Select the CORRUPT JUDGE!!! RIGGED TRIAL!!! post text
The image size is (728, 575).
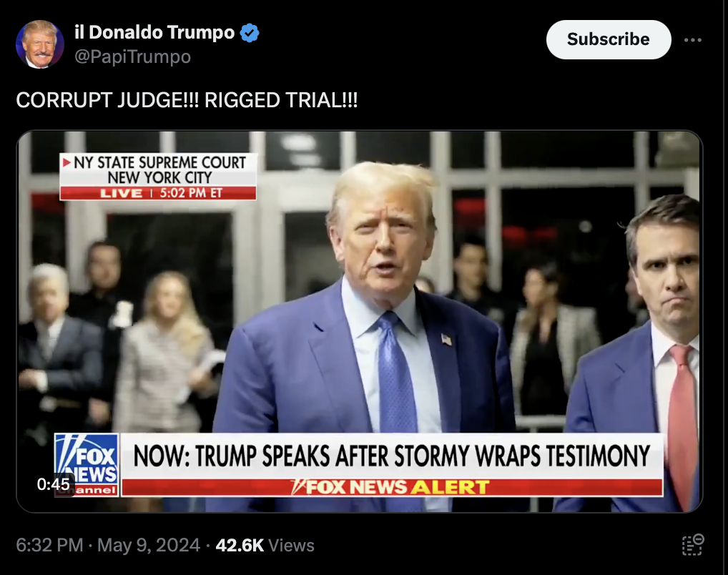187,100
